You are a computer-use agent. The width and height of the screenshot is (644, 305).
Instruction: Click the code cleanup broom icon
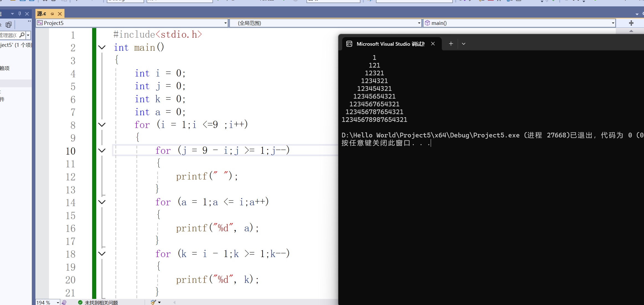tap(153, 302)
